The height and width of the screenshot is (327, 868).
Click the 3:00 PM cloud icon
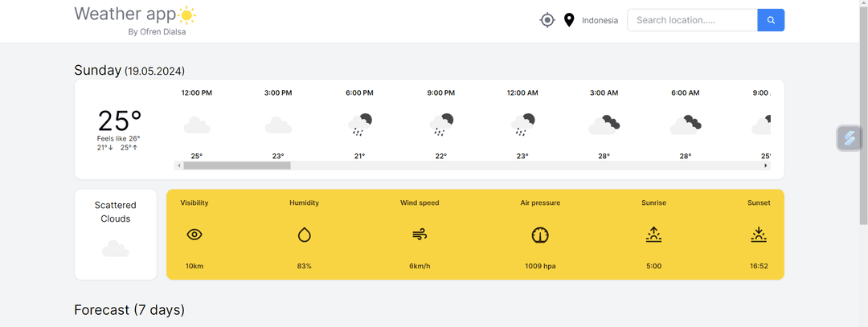click(278, 125)
